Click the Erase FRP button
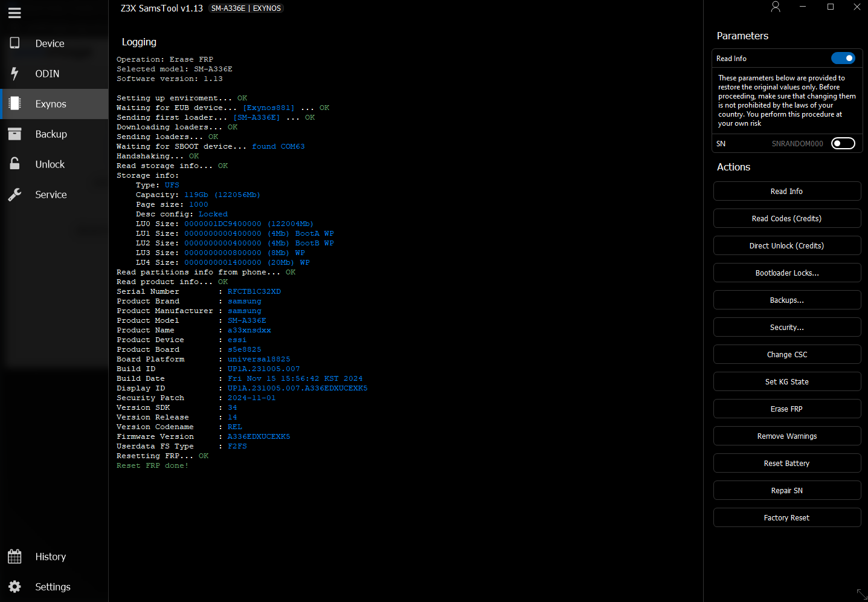 coord(787,409)
